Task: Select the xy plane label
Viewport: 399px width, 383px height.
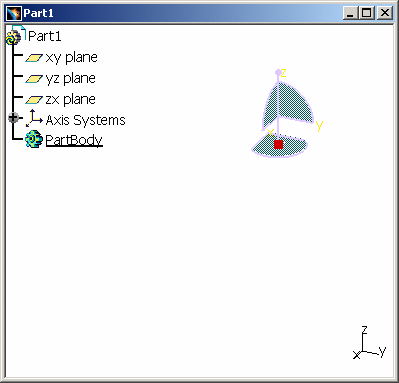Action: 71,58
